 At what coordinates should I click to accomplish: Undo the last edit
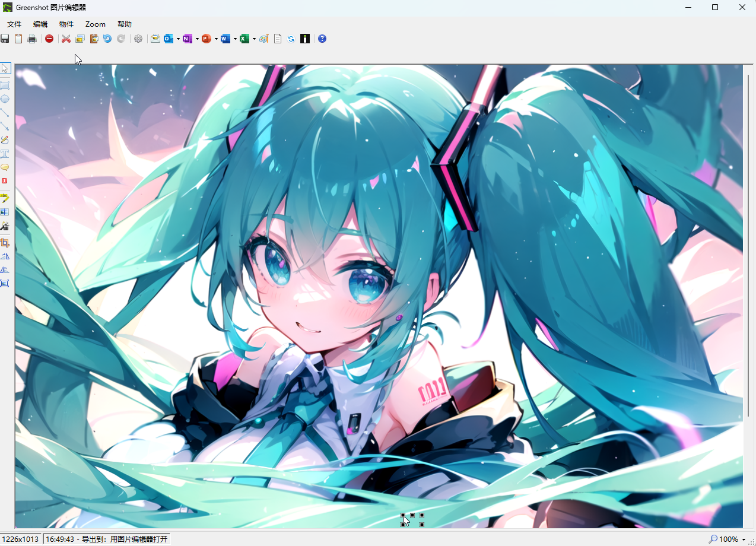coord(107,39)
